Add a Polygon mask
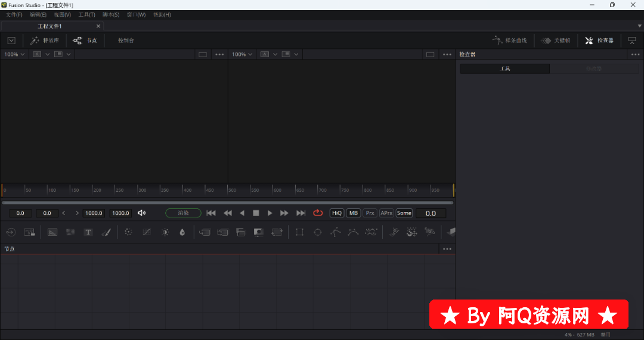 coord(336,232)
